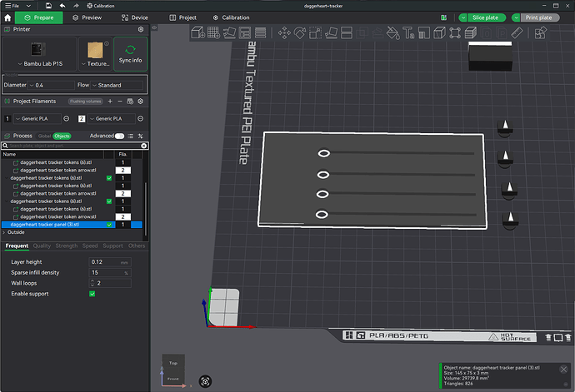Select the Scale tool in toolbar

pos(315,32)
